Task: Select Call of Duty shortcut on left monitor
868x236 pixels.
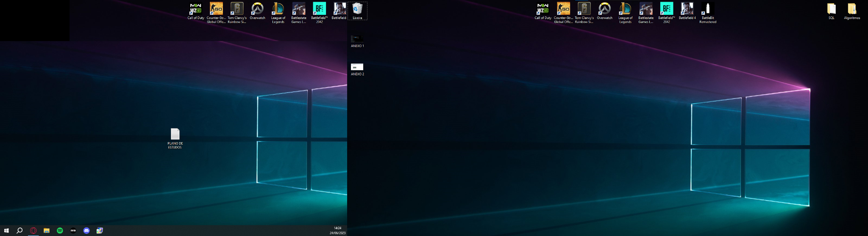Action: point(195,11)
